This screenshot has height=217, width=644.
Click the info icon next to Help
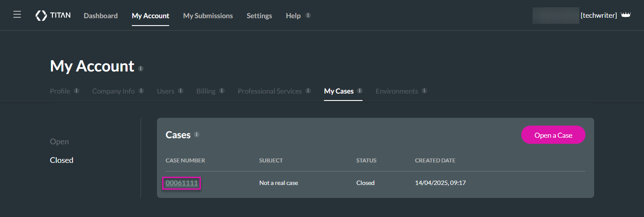tap(308, 15)
